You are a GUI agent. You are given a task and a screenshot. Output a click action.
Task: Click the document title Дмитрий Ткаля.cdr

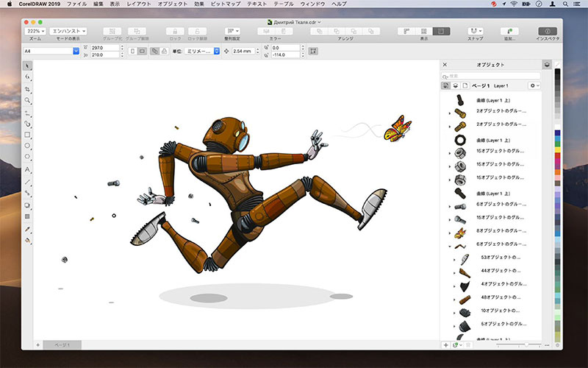295,22
